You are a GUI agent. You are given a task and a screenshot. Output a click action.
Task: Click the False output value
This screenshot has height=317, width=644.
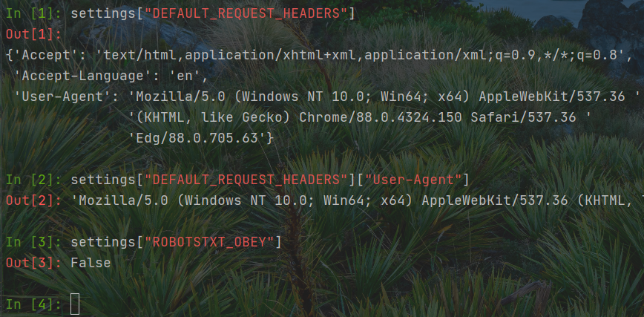(x=91, y=263)
